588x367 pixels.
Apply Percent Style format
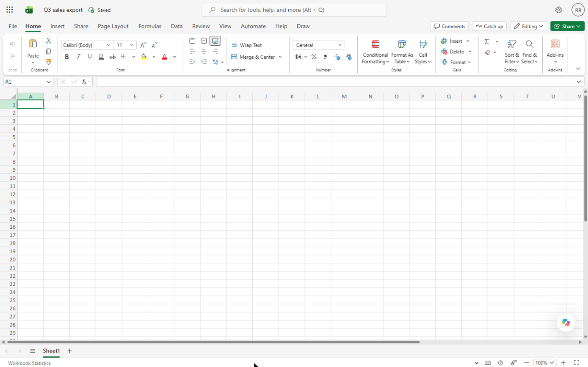coord(314,57)
